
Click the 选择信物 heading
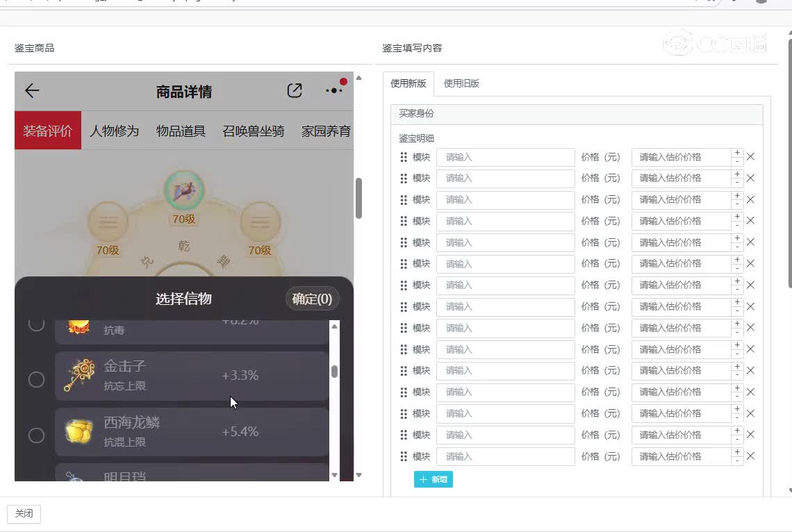(183, 299)
